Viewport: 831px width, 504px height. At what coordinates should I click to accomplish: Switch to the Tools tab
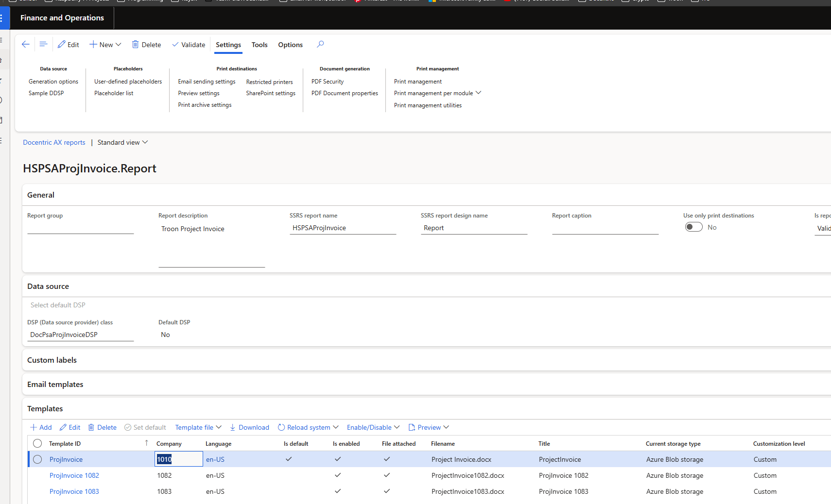coord(260,45)
